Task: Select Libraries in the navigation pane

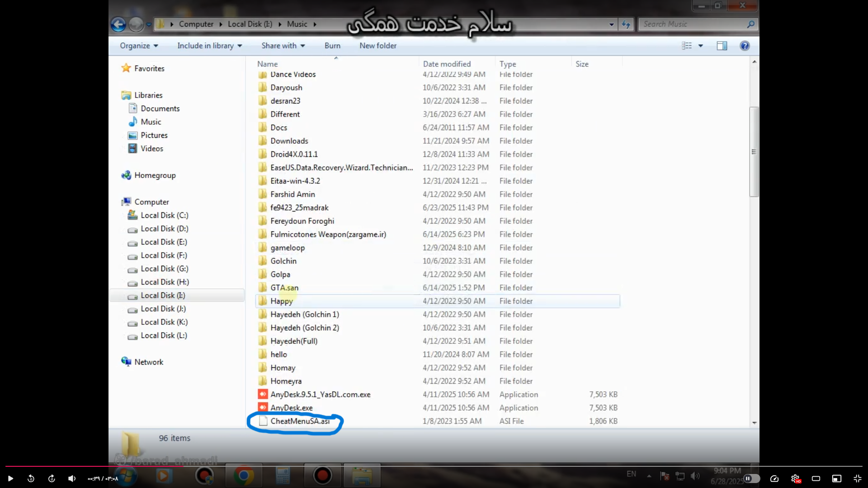Action: 148,95
